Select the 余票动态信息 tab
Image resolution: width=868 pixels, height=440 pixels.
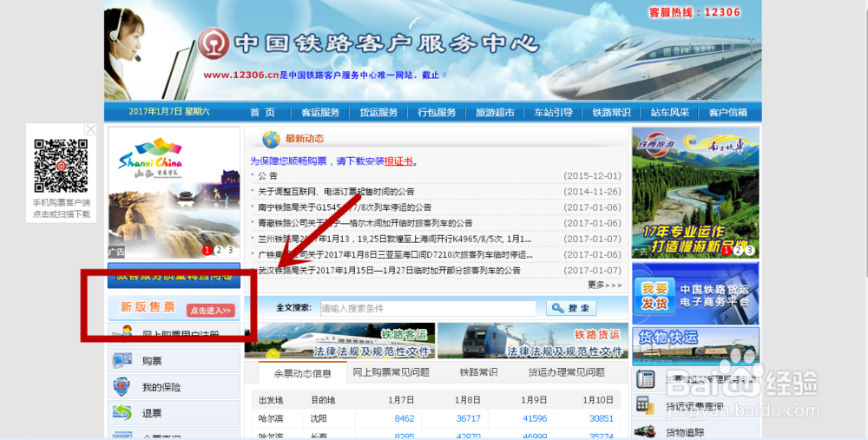pos(302,373)
